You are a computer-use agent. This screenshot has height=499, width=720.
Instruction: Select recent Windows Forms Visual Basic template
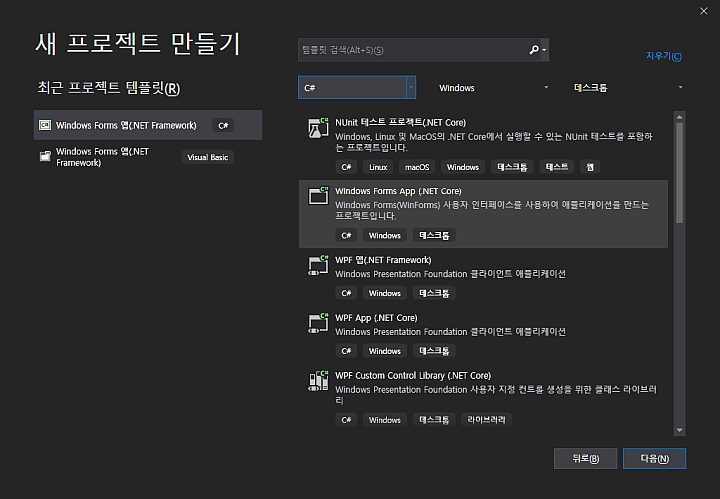tap(148, 157)
